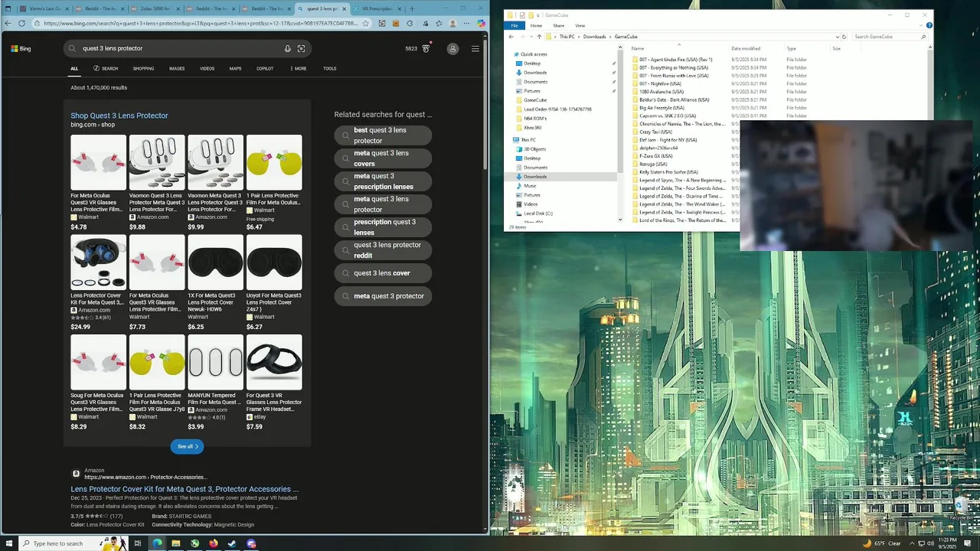This screenshot has height=551, width=980.
Task: Open File Explorer help icon
Action: point(929,25)
